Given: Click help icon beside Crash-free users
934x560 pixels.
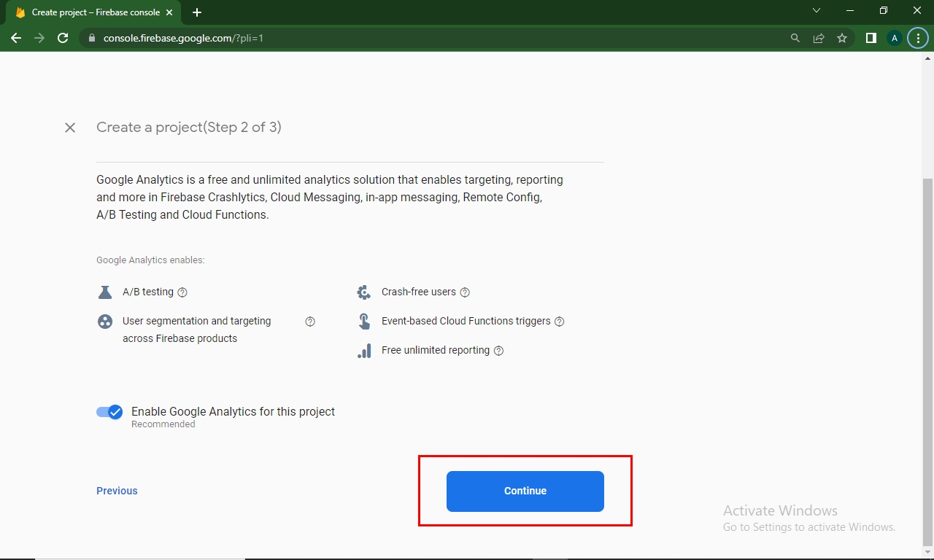Looking at the screenshot, I should pos(465,292).
